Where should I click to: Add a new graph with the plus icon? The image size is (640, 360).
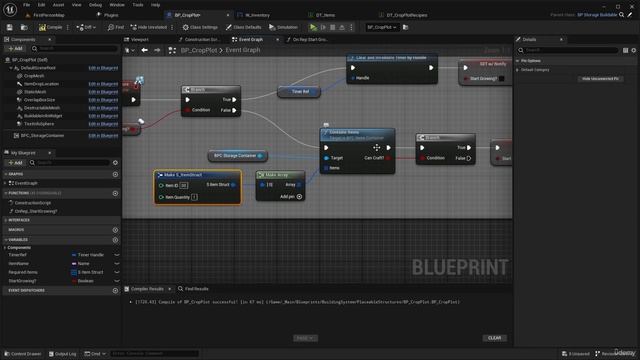[115, 174]
